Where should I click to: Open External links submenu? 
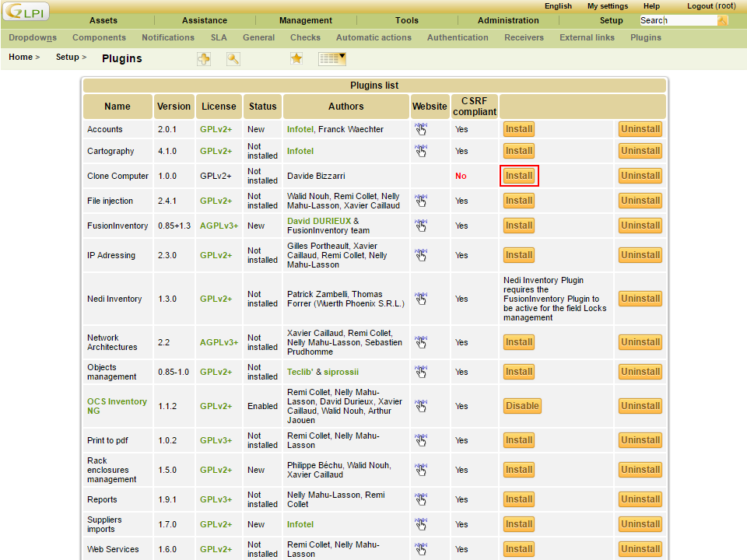click(x=587, y=37)
